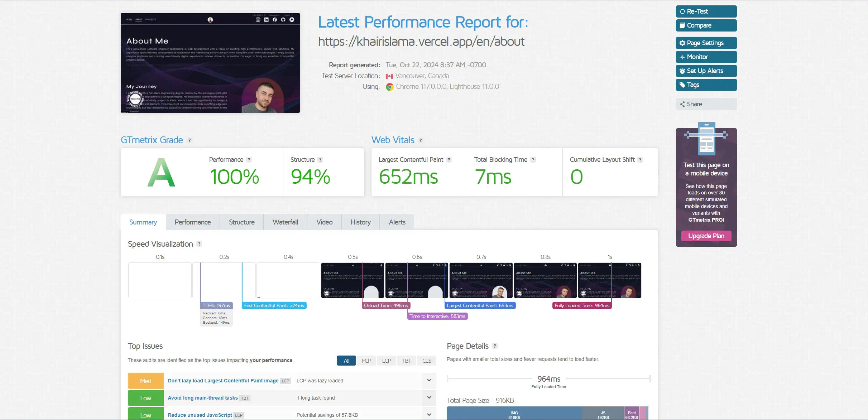The width and height of the screenshot is (868, 420).
Task: Click the Tags label icon
Action: 683,85
